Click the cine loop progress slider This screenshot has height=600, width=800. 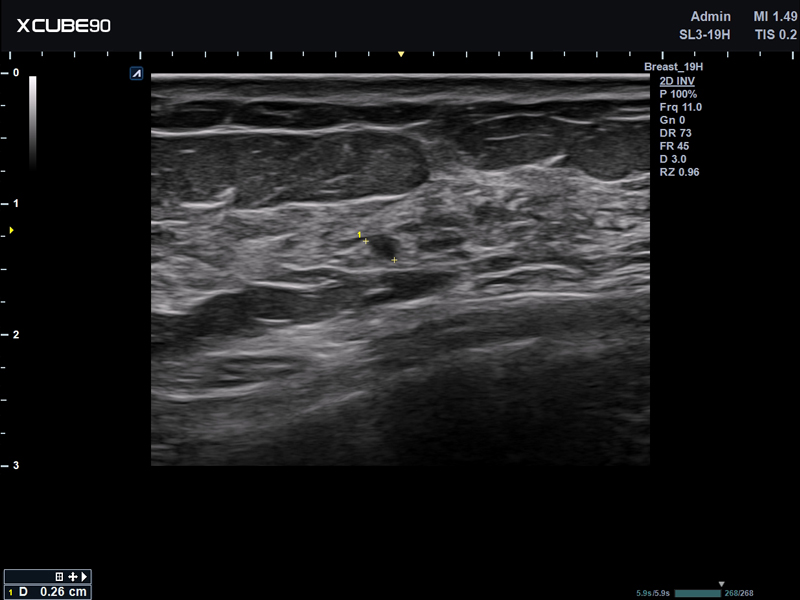[x=698, y=592]
